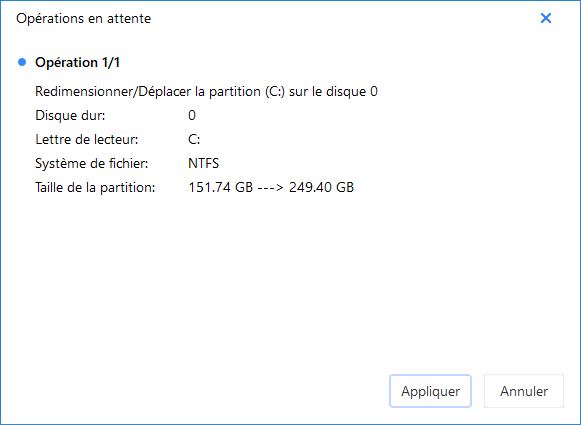Select the Opération 1/1 heading
Image resolution: width=581 pixels, height=425 pixels.
(x=77, y=62)
